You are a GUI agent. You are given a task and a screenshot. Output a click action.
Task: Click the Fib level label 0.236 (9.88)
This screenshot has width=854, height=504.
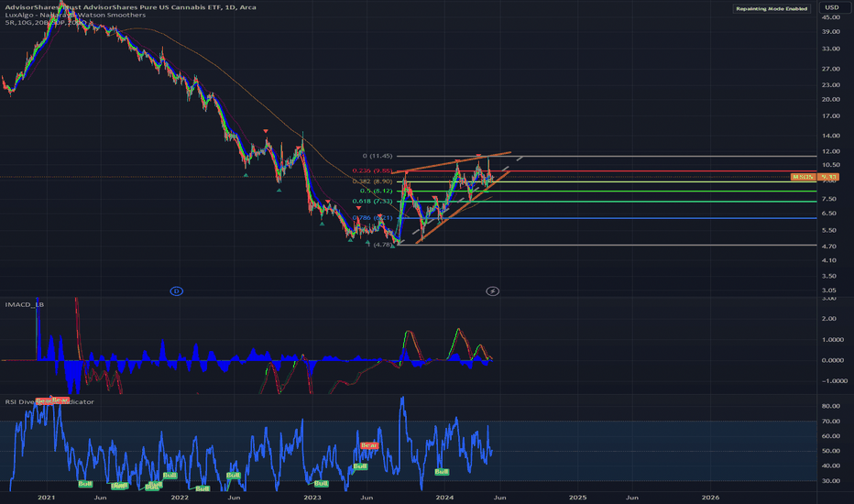372,170
